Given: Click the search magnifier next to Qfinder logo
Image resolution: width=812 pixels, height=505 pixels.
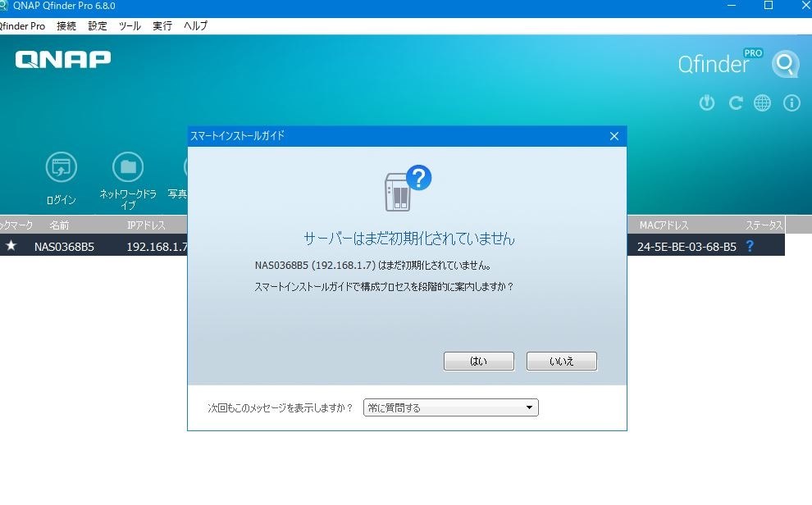Looking at the screenshot, I should point(785,63).
